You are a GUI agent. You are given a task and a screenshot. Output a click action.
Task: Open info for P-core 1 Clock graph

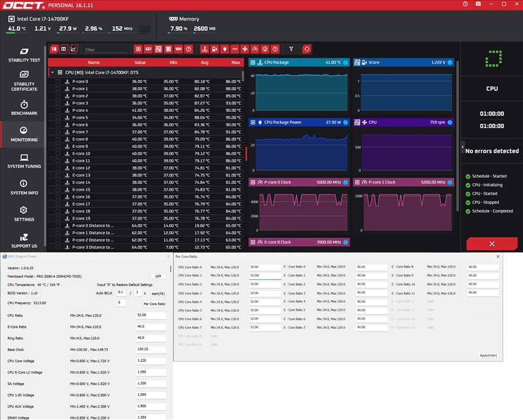pyautogui.click(x=450, y=183)
